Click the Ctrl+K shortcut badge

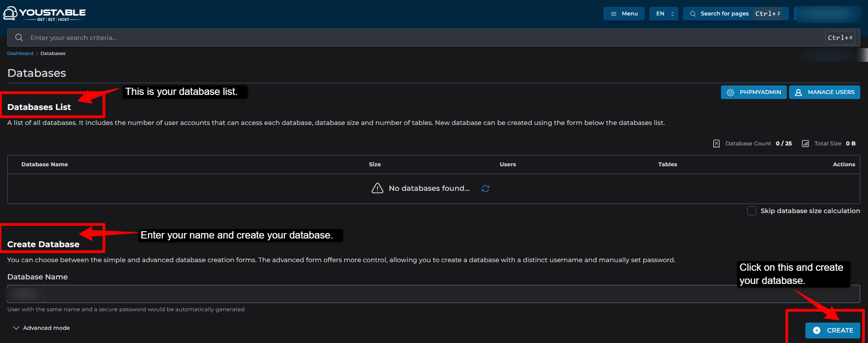(x=840, y=38)
